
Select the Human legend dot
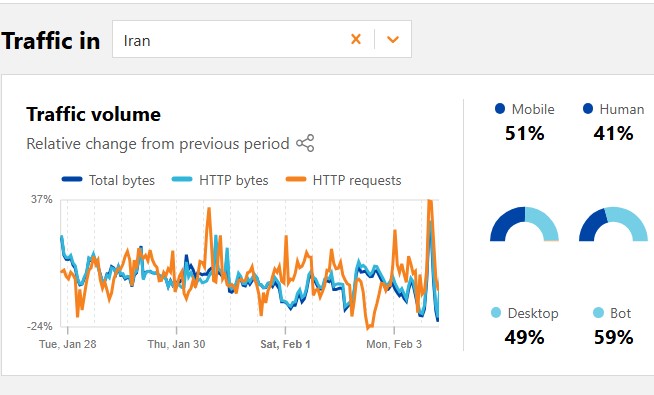coord(588,109)
